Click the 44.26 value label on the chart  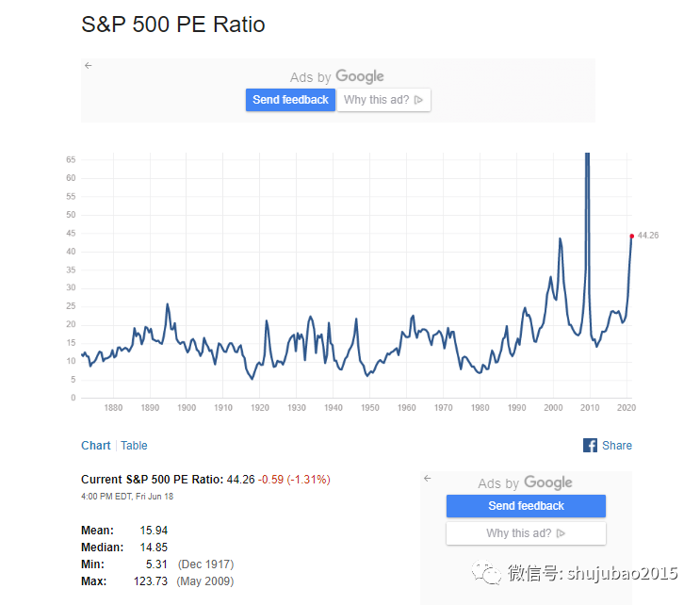coord(647,236)
